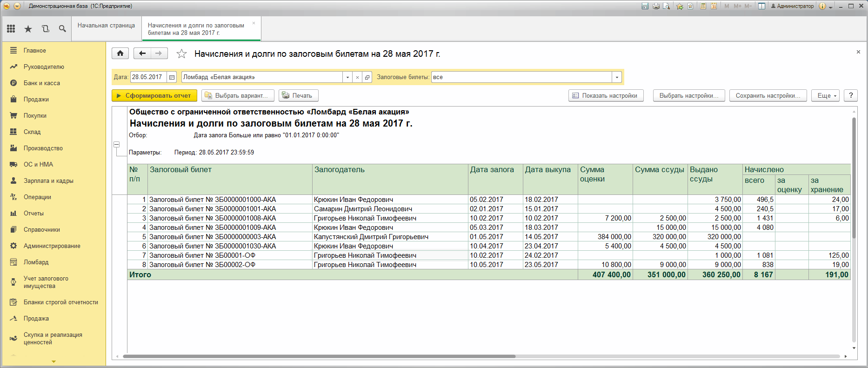Click the get-link star with arrow icon
Viewport: 868px width, 368px height.
680,6
